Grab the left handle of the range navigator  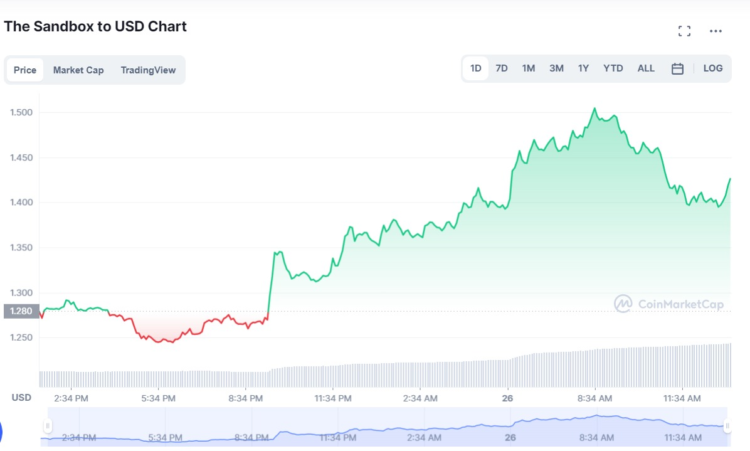[x=47, y=425]
